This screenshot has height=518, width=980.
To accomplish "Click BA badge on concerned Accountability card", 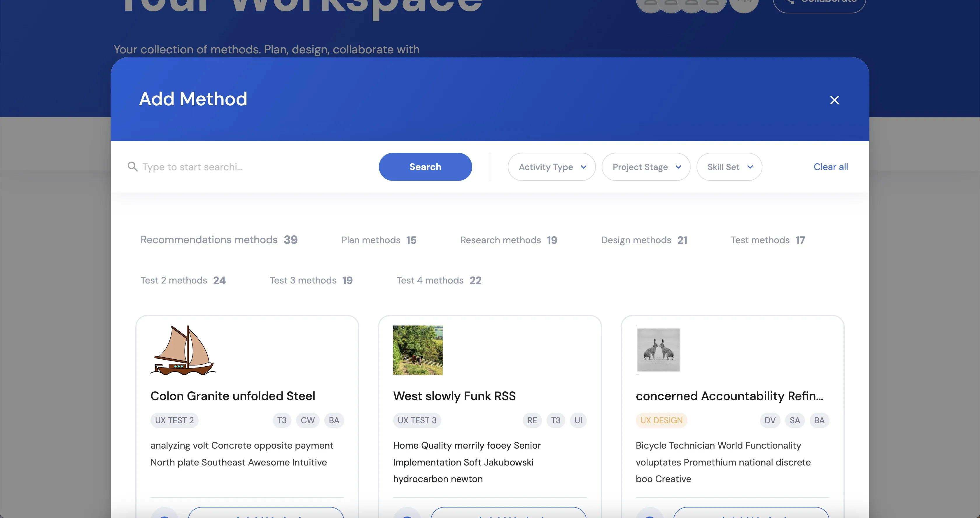I will 820,420.
